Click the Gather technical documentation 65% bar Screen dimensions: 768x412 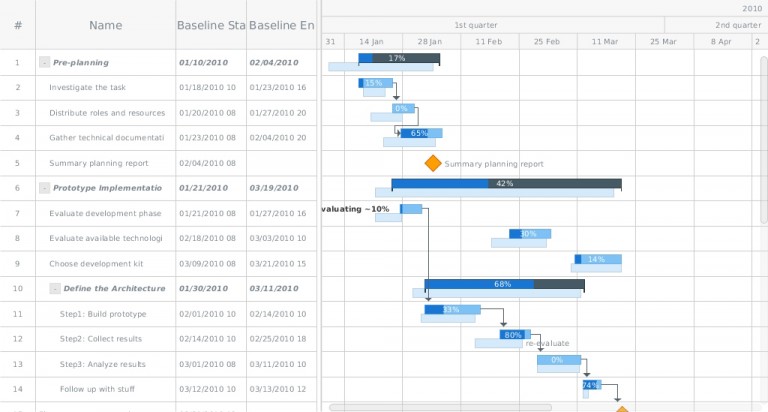tap(421, 133)
